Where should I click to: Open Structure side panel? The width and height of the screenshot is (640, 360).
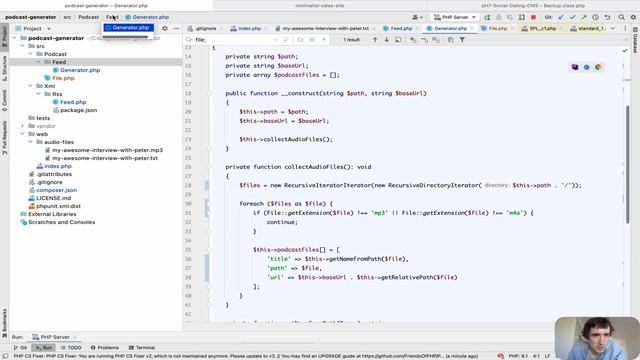tap(4, 68)
